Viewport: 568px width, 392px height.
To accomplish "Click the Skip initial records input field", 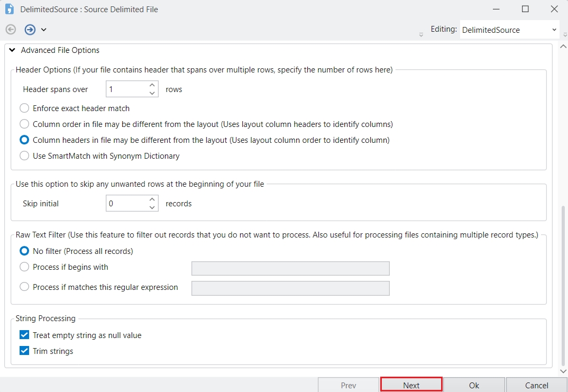I will click(x=125, y=204).
